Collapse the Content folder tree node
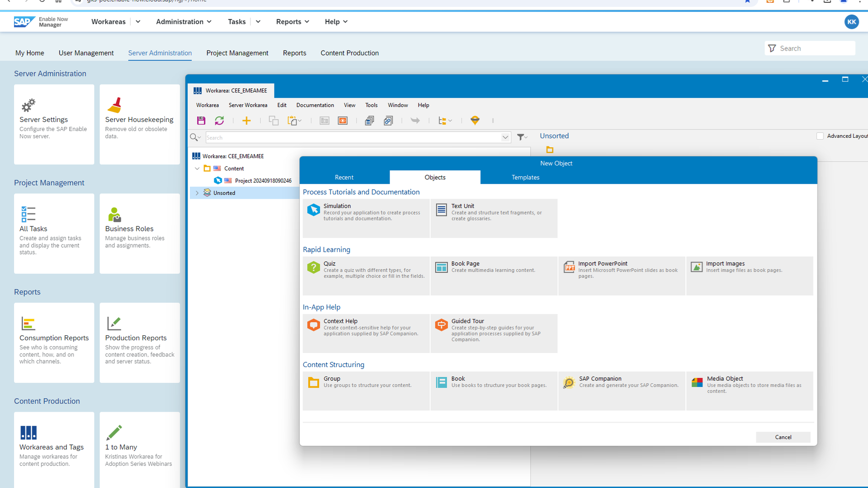This screenshot has height=488, width=868. 197,169
